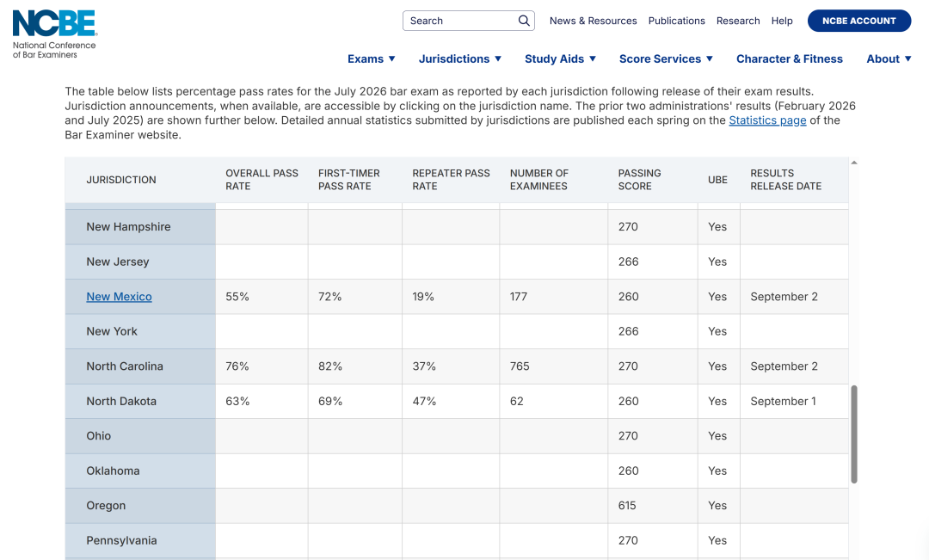Open the Score Services dropdown
Screen dimensions: 929x560
coord(666,58)
